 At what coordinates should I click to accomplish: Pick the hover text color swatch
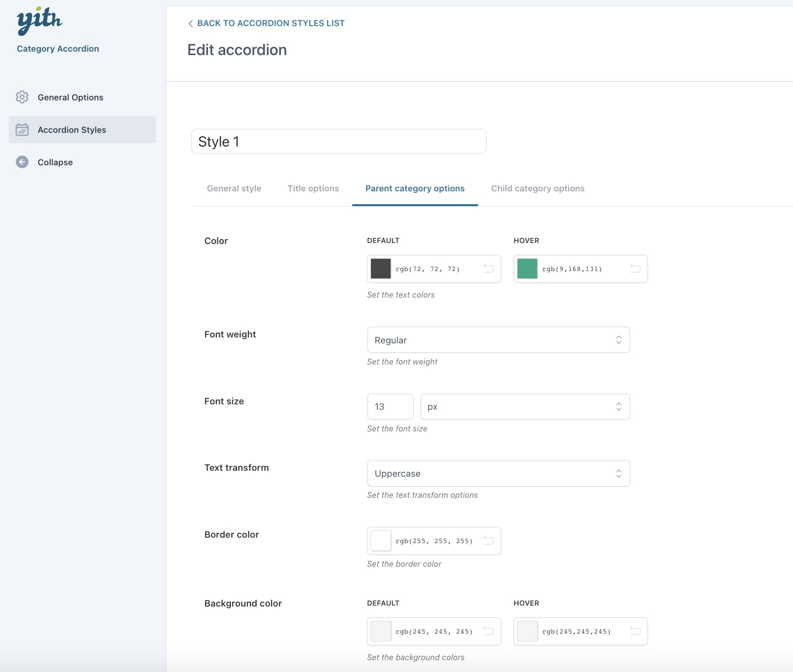527,269
